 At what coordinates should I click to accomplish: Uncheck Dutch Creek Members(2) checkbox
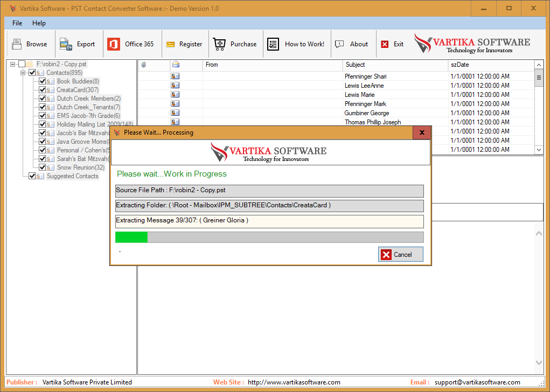[43, 99]
